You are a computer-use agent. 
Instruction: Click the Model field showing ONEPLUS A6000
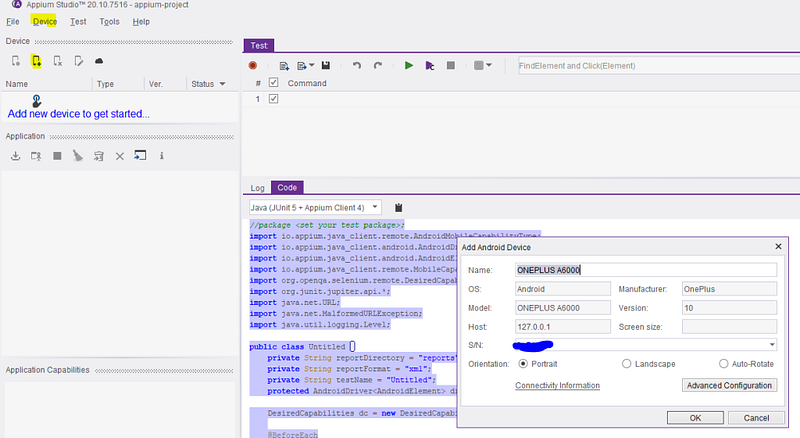click(563, 308)
